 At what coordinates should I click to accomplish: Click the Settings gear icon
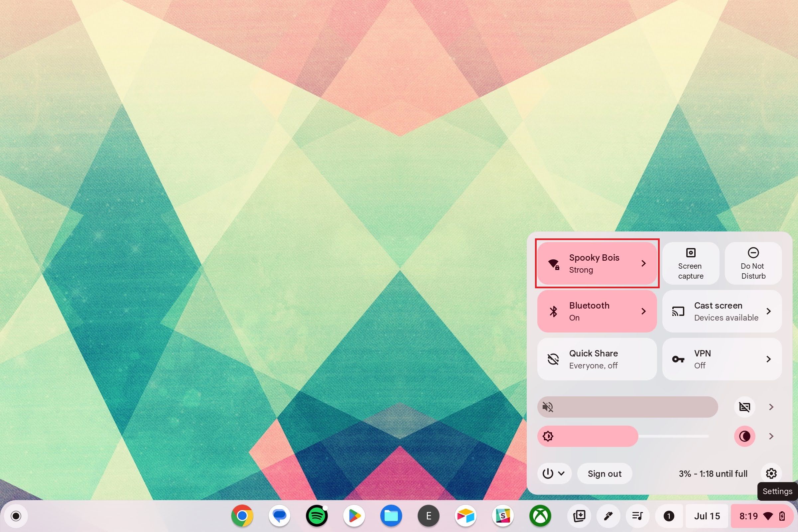[x=771, y=473]
